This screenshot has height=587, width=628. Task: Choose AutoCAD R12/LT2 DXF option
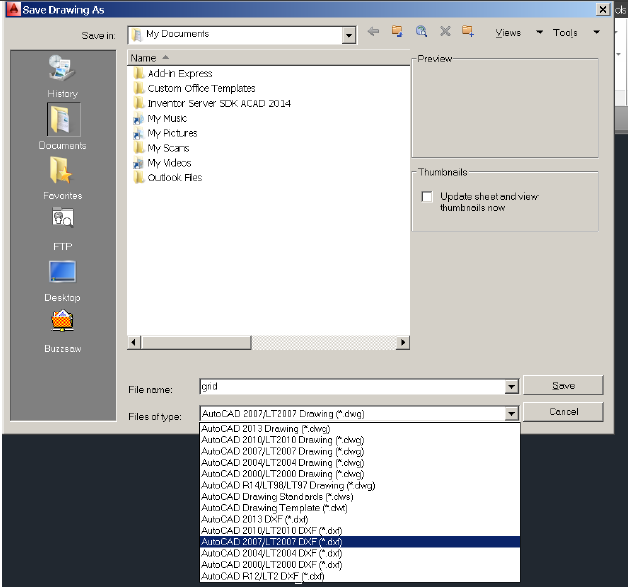[360, 576]
